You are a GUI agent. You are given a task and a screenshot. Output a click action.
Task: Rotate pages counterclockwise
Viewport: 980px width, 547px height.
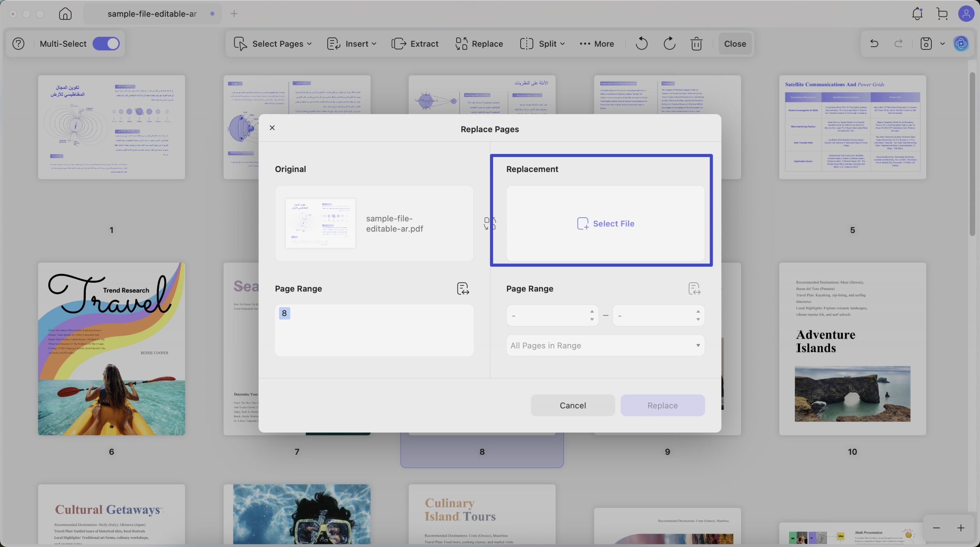coord(642,44)
